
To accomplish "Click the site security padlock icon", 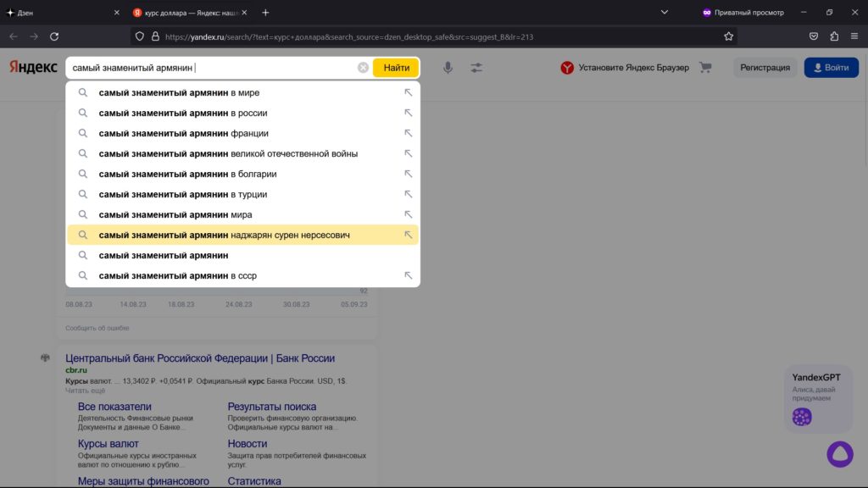I will tap(156, 36).
